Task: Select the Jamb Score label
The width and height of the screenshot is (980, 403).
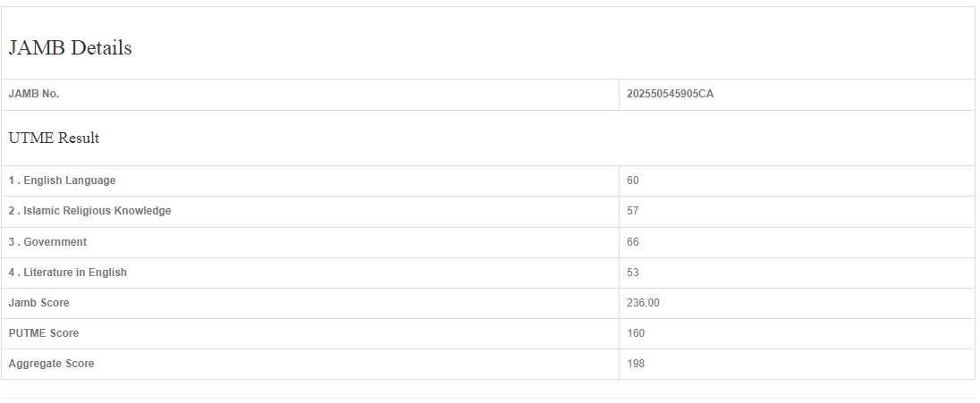Action: coord(38,303)
